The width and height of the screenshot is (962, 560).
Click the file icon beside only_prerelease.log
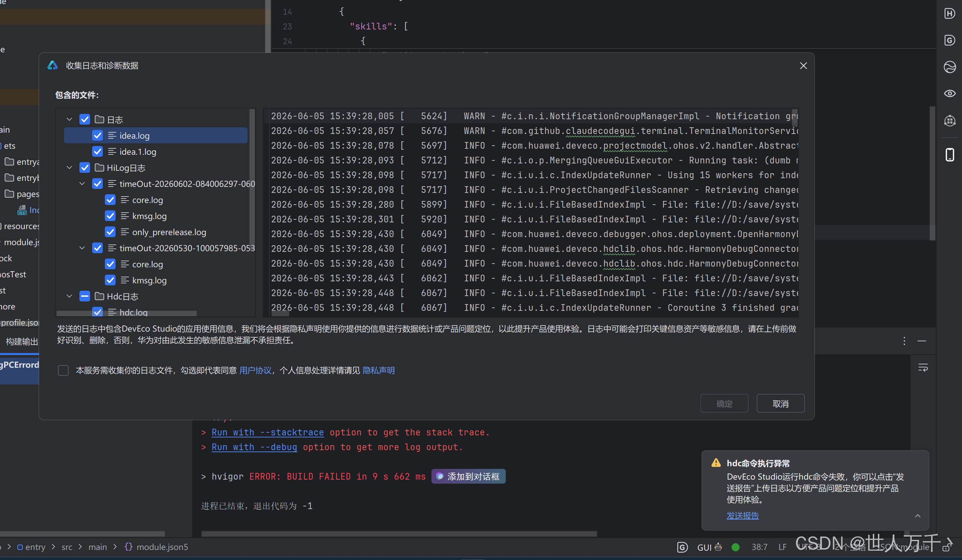click(x=125, y=232)
